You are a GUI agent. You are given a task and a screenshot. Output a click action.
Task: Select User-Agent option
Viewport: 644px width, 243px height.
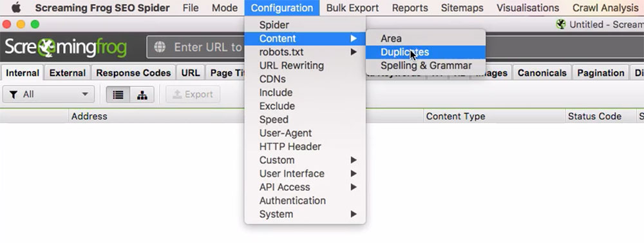(305, 133)
